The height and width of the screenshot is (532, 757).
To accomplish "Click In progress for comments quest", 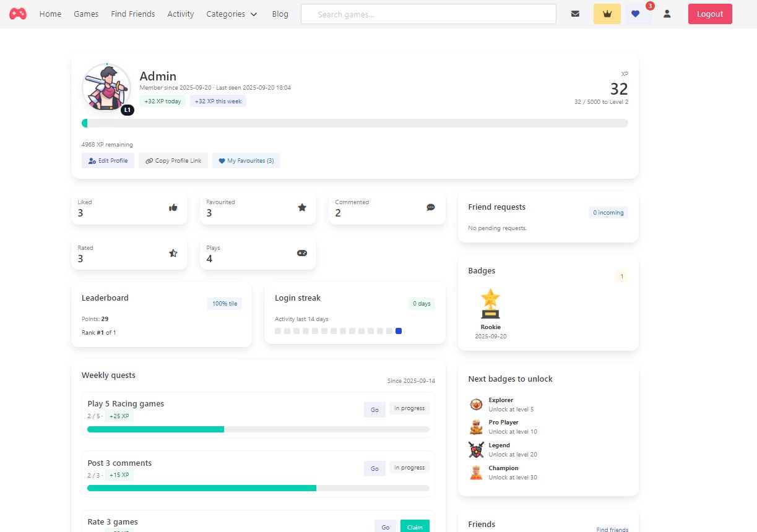I will point(409,468).
